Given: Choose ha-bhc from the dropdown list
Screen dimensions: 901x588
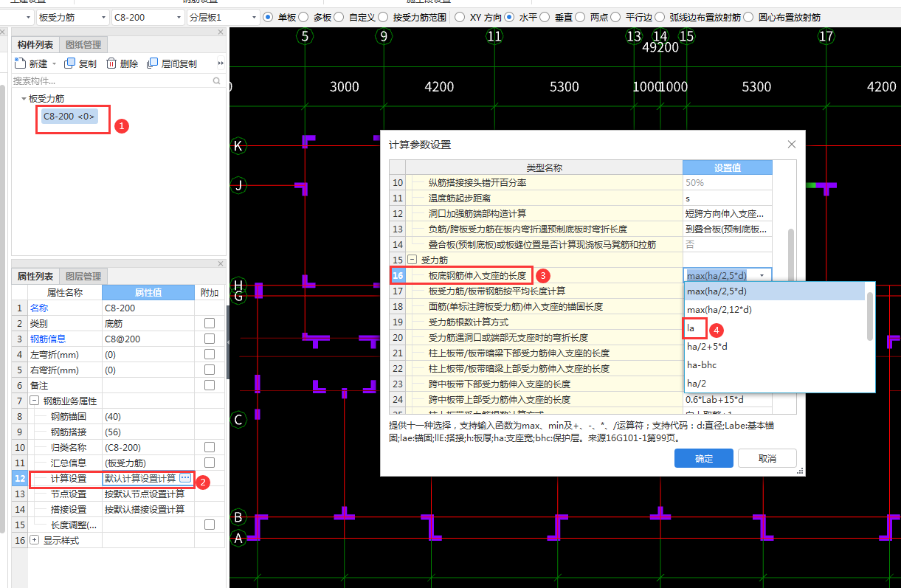Looking at the screenshot, I should coord(774,364).
